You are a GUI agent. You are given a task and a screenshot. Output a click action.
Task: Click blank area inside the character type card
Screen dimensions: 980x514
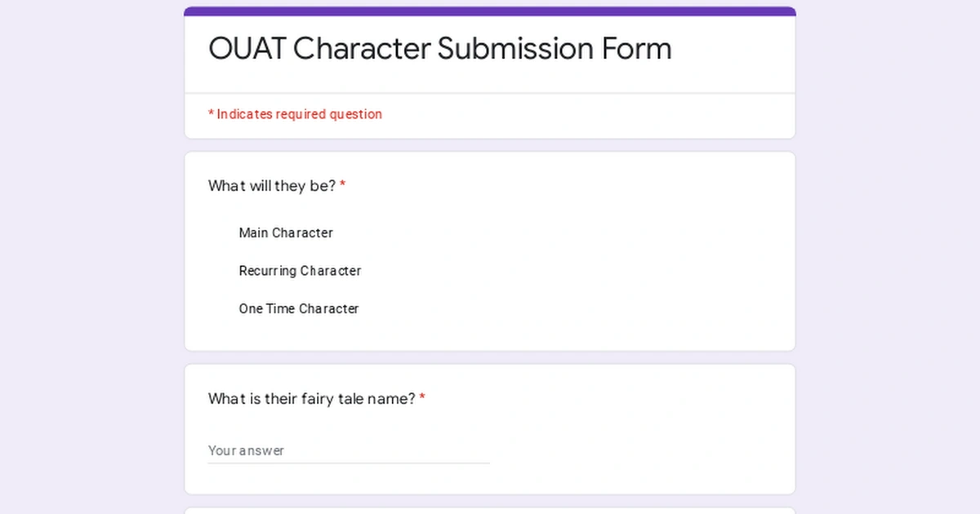point(612,269)
